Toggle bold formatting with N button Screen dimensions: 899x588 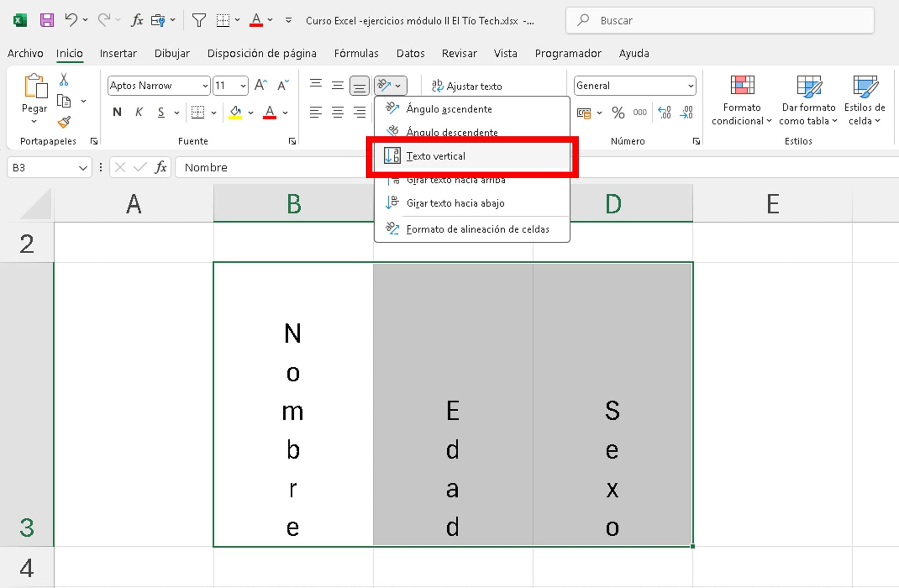click(x=116, y=112)
